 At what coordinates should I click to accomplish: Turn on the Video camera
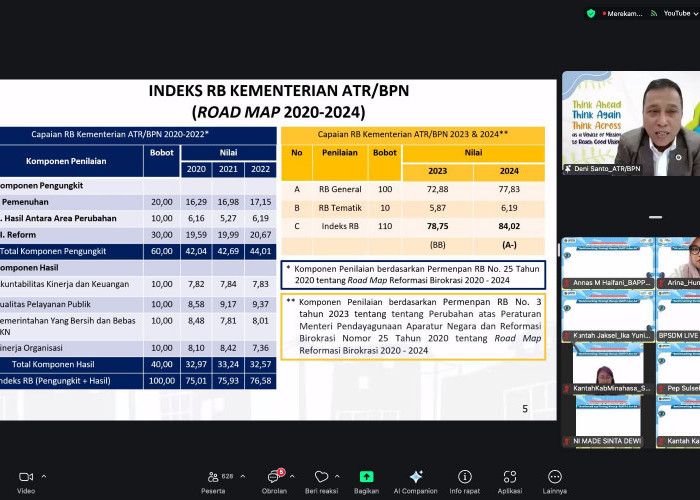(25, 478)
